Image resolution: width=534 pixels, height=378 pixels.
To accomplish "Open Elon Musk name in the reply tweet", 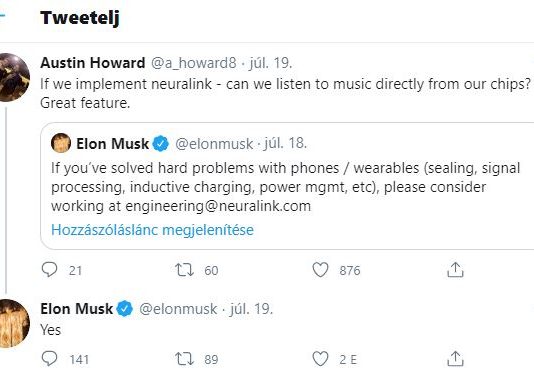I will 77,309.
